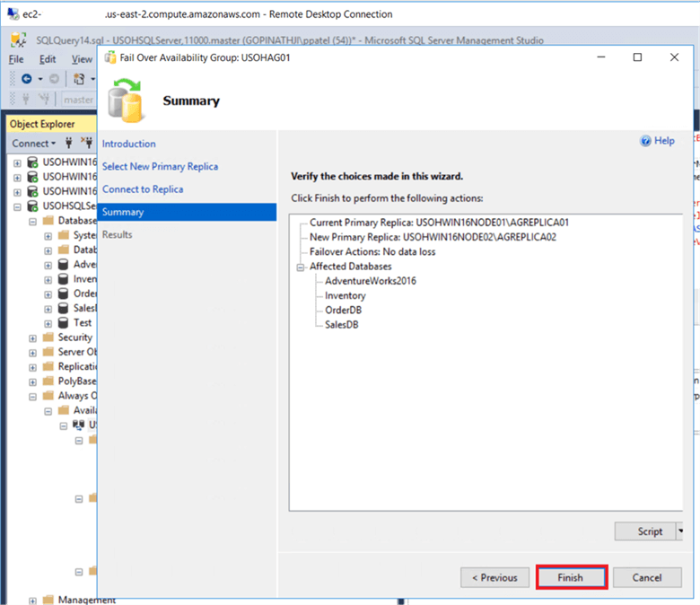This screenshot has height=605, width=700.
Task: Click the Navigate Forward icon in SSMS toolbar
Action: (x=54, y=79)
